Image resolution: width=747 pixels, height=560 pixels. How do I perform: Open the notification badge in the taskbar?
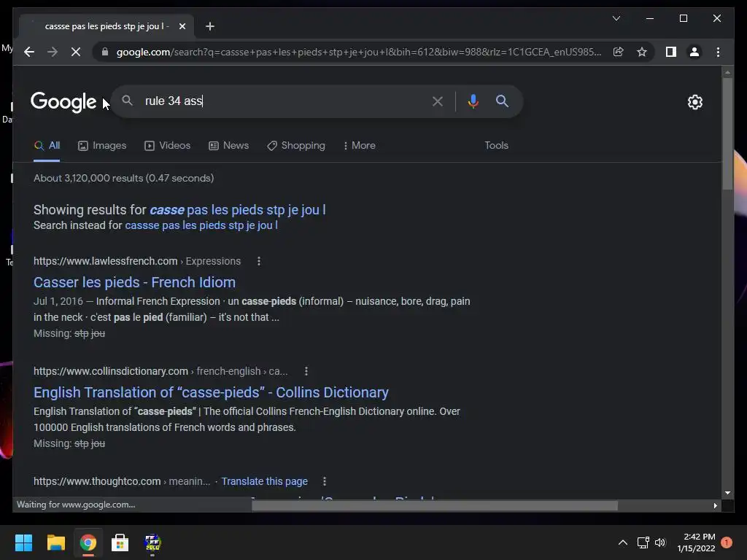click(x=727, y=542)
